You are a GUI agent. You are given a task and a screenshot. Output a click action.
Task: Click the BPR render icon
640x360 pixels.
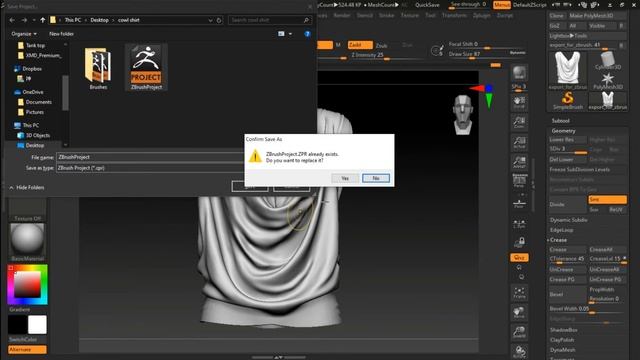[519, 73]
